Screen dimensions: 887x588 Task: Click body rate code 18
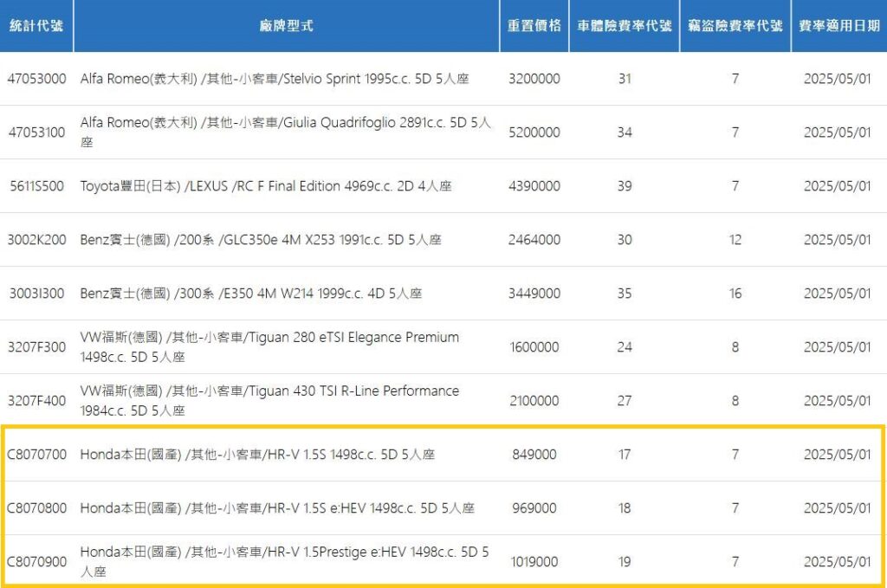point(625,508)
